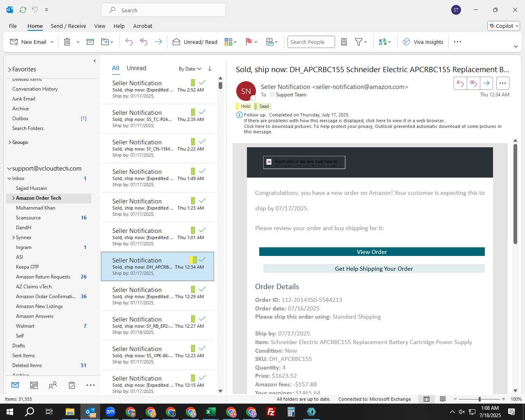Click Get Help Shipping Your Order
Viewport: 525px width, 420px height.
(x=374, y=269)
